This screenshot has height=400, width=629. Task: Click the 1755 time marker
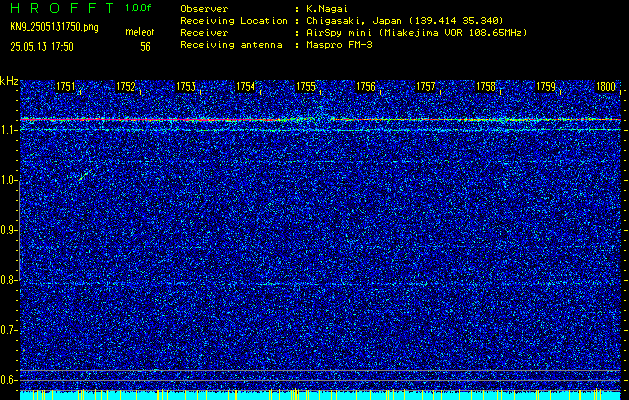pyautogui.click(x=305, y=86)
